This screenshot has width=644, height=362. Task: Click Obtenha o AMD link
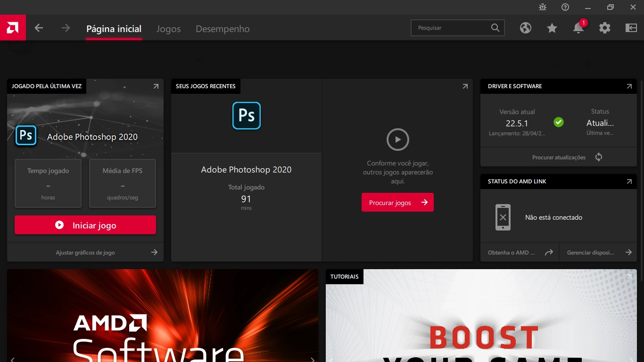click(x=512, y=253)
